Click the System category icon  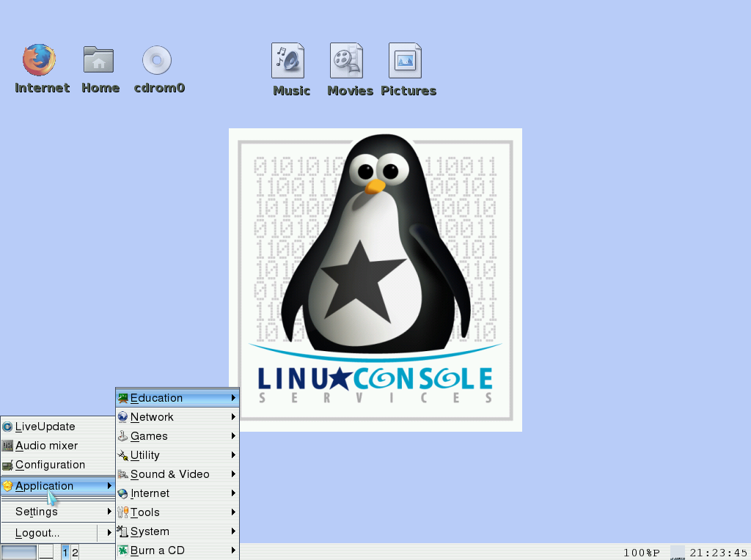tap(123, 531)
